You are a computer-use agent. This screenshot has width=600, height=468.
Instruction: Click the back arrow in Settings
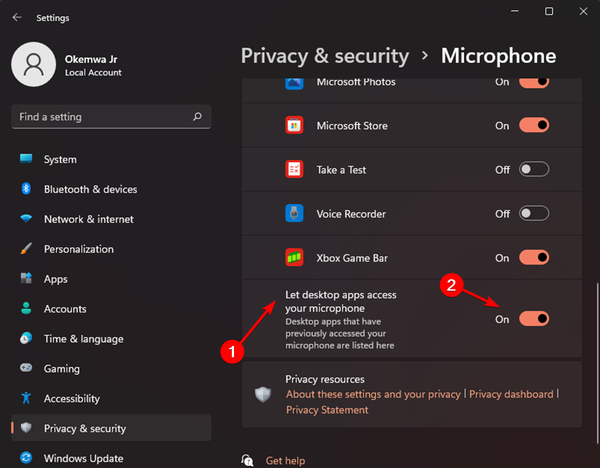(16, 17)
